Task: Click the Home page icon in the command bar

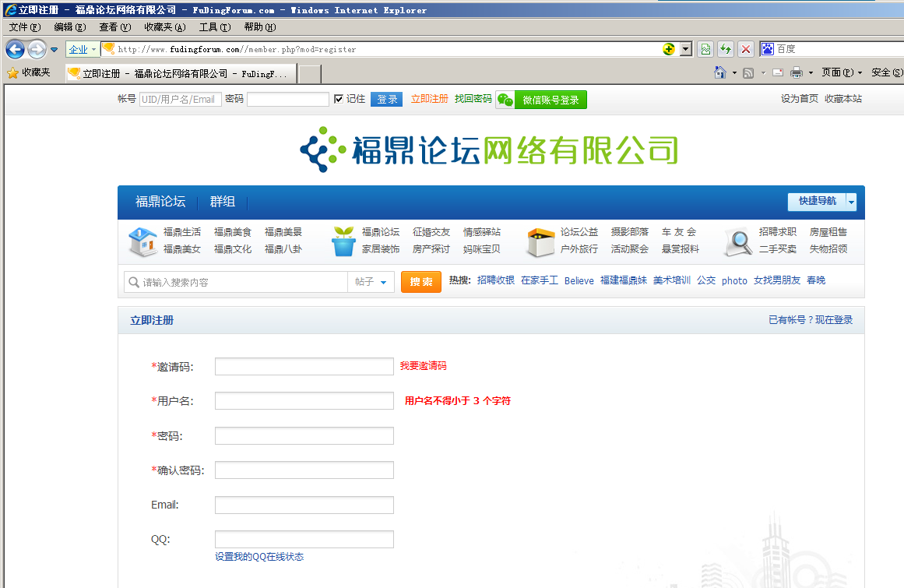Action: 720,72
